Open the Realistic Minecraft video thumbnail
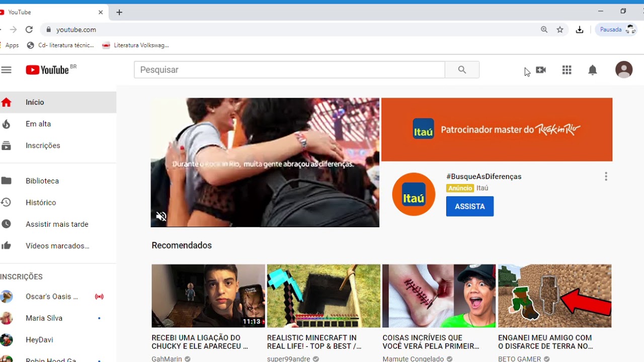Screen dimensions: 644x362 pos(324,296)
